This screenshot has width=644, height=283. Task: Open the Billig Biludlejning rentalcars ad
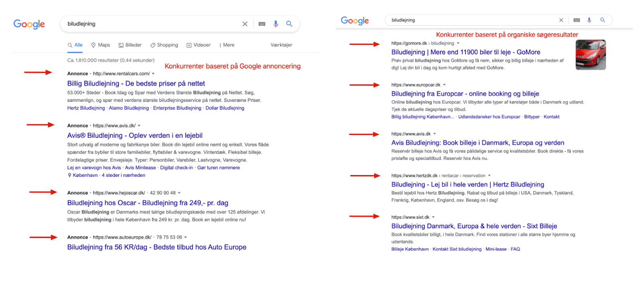point(136,84)
